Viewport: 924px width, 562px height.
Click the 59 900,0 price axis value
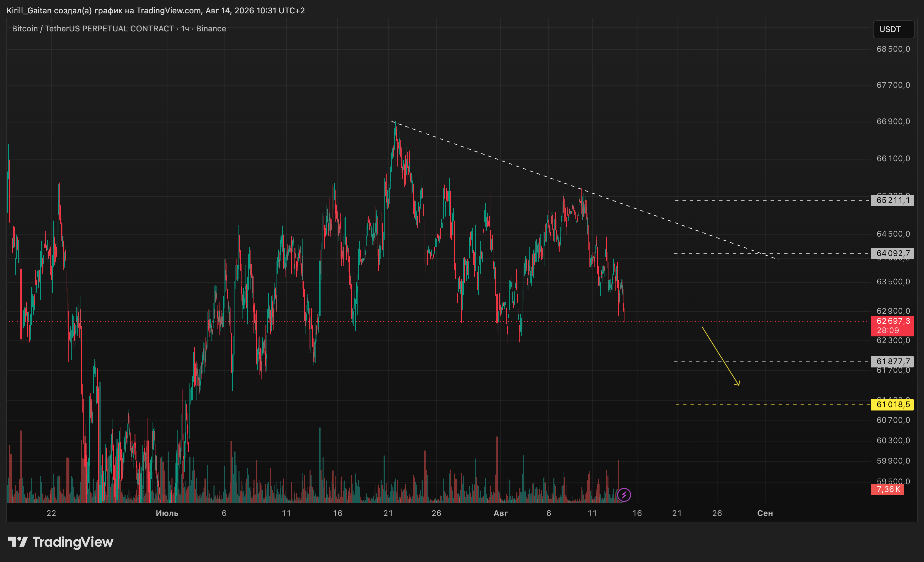893,461
